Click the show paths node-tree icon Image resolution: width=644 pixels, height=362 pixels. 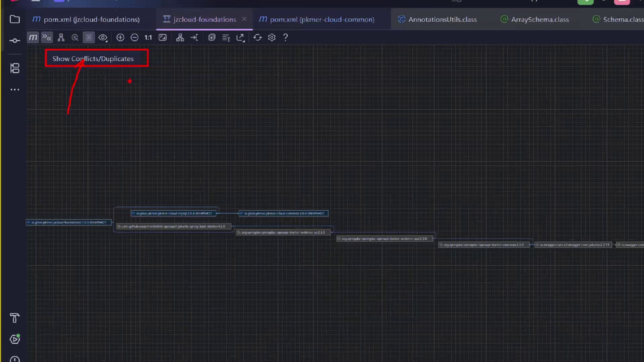pyautogui.click(x=61, y=38)
